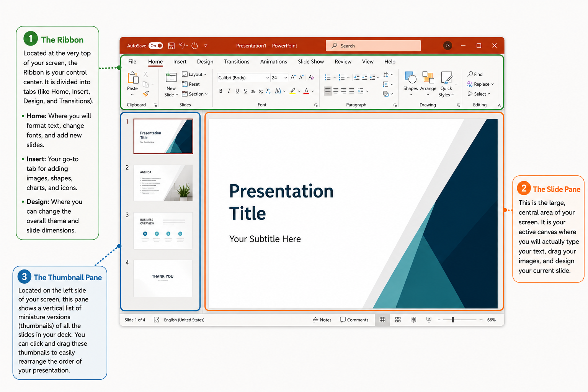Click the Copy icon in Clipboard group
Viewport: 588px width, 392px height.
145,84
